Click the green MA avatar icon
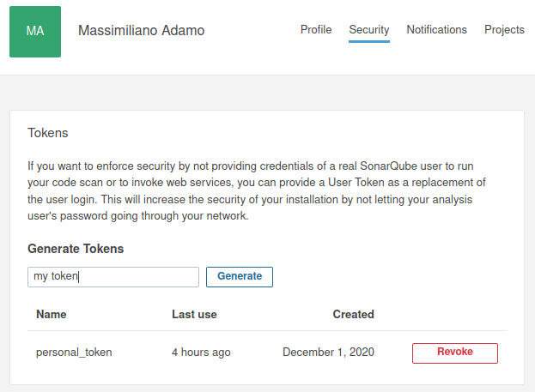This screenshot has width=535, height=392. pyautogui.click(x=35, y=32)
